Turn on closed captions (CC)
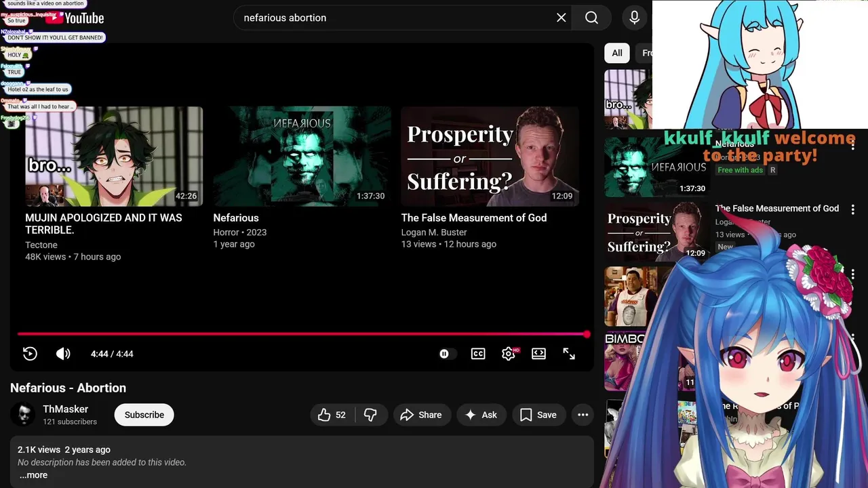This screenshot has height=488, width=868. coord(478,354)
